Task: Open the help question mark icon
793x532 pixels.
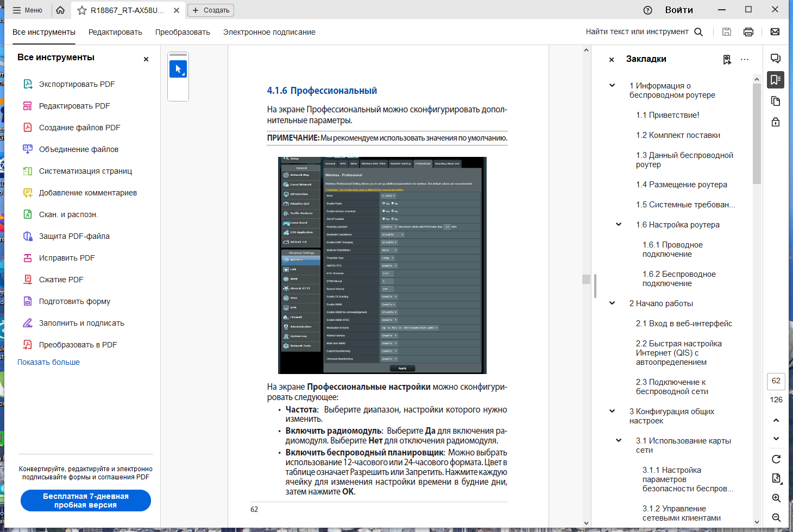Action: [647, 10]
